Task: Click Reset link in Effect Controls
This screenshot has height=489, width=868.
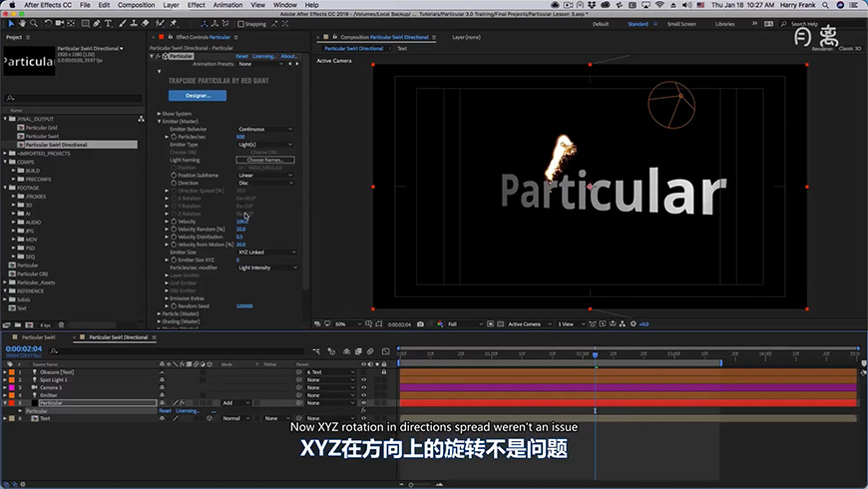Action: point(241,56)
